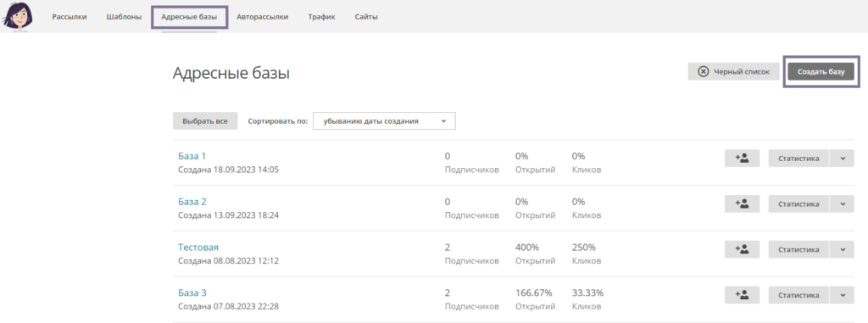The image size is (868, 323).
Task: Open the Черный список
Action: [733, 71]
